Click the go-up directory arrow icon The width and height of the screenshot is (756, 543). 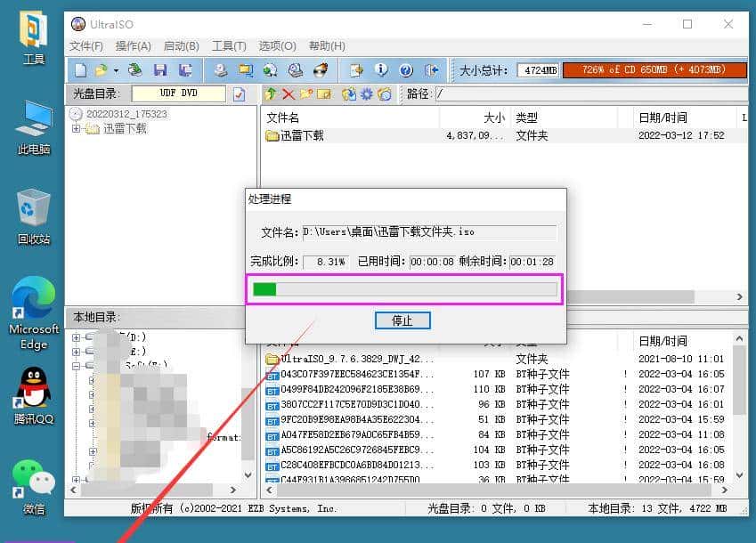click(270, 93)
